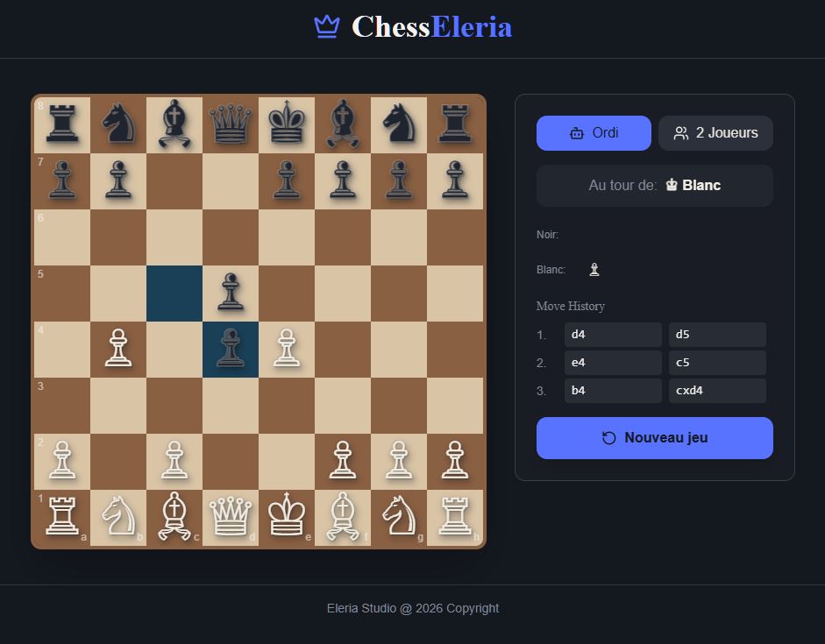Click the black rook on a8

tap(62, 124)
